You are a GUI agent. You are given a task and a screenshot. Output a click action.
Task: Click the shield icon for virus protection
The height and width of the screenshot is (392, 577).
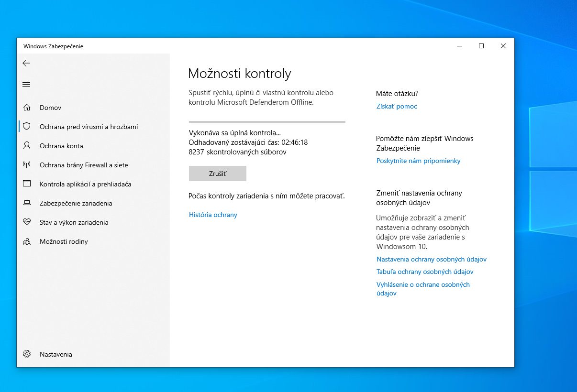[27, 127]
